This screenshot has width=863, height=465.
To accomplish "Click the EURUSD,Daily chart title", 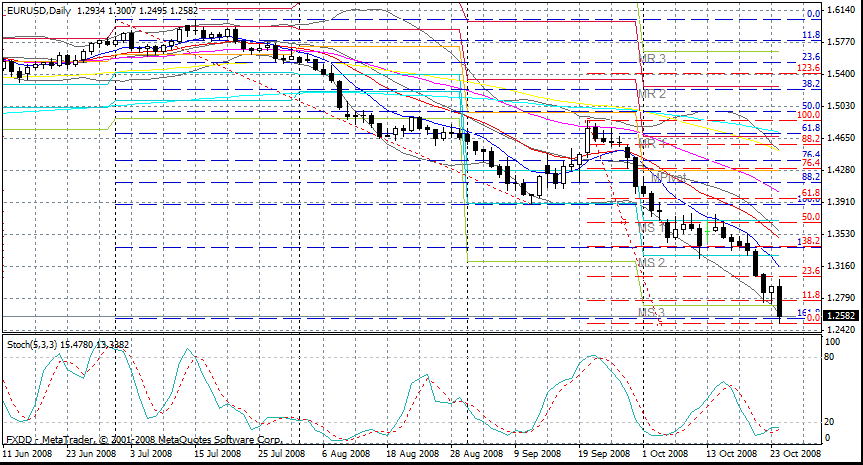I will point(38,7).
